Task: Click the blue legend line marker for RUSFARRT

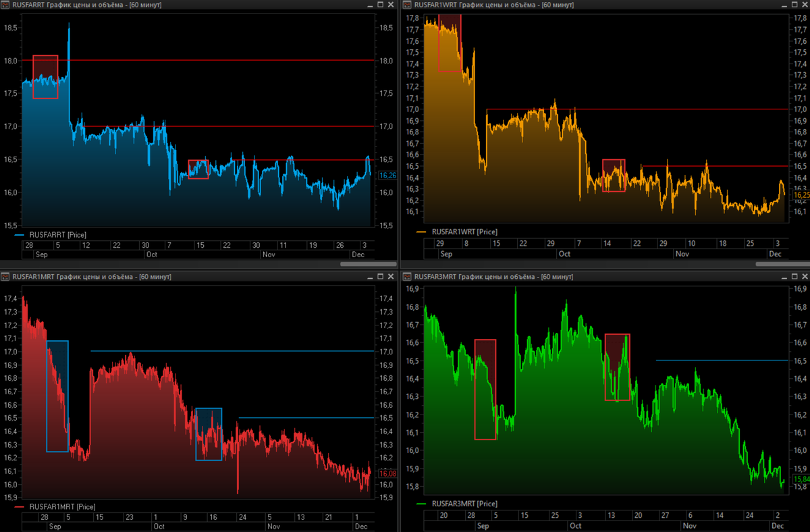Action: point(20,235)
